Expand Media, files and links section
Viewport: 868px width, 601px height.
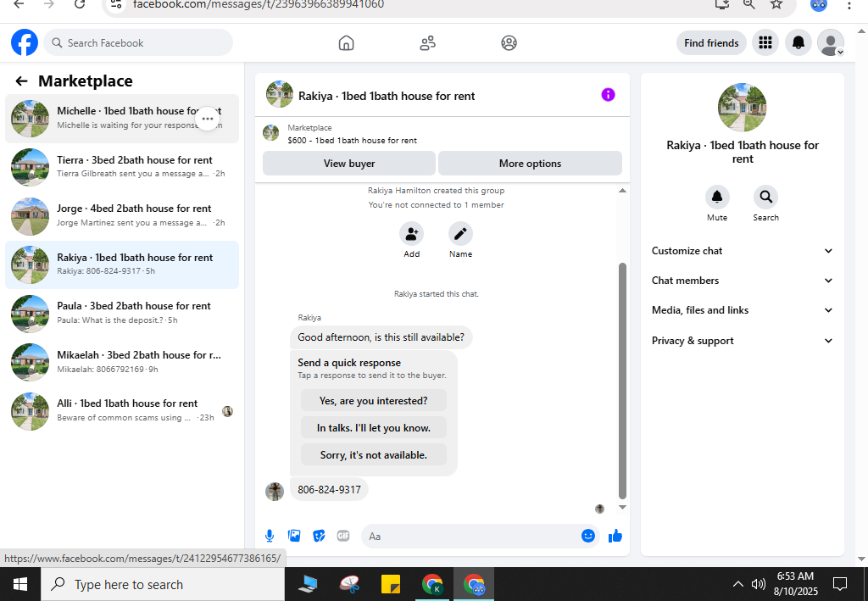pyautogui.click(x=742, y=310)
